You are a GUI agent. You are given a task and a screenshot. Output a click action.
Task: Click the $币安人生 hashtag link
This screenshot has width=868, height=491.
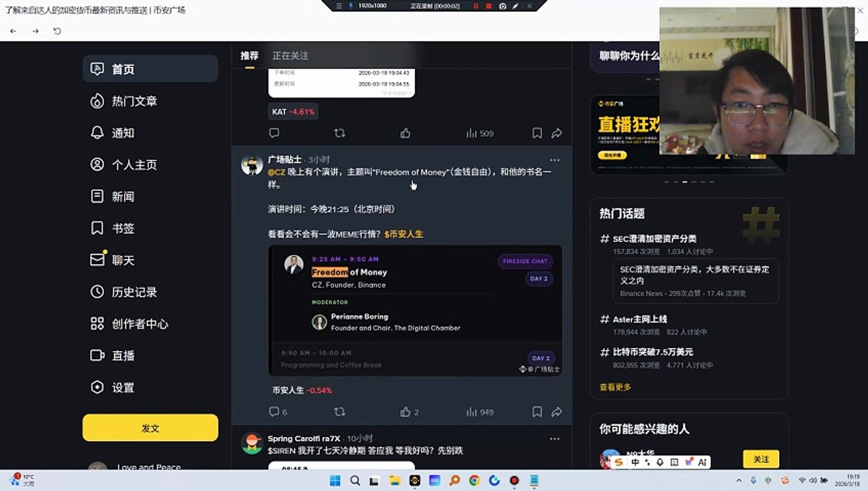pos(404,234)
